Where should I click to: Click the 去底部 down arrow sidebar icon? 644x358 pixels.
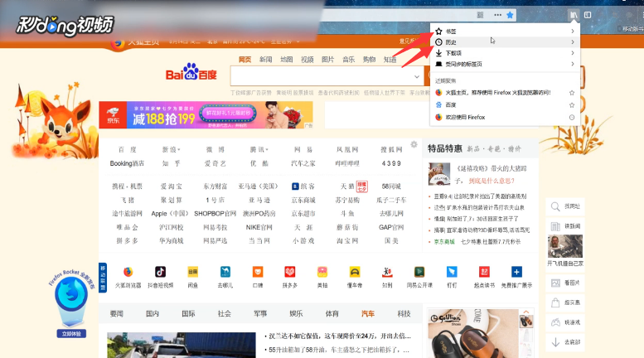tap(555, 342)
